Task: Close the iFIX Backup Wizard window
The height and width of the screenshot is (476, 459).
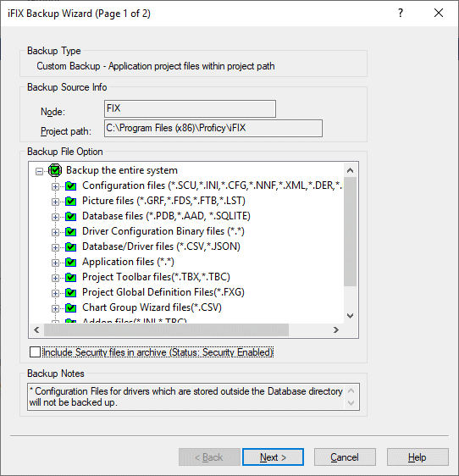Action: coord(439,13)
